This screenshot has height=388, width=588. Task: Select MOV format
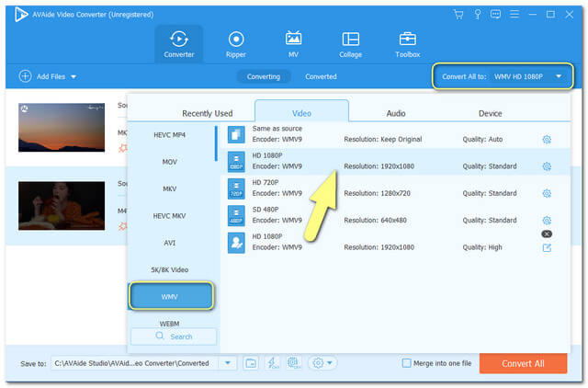point(169,162)
